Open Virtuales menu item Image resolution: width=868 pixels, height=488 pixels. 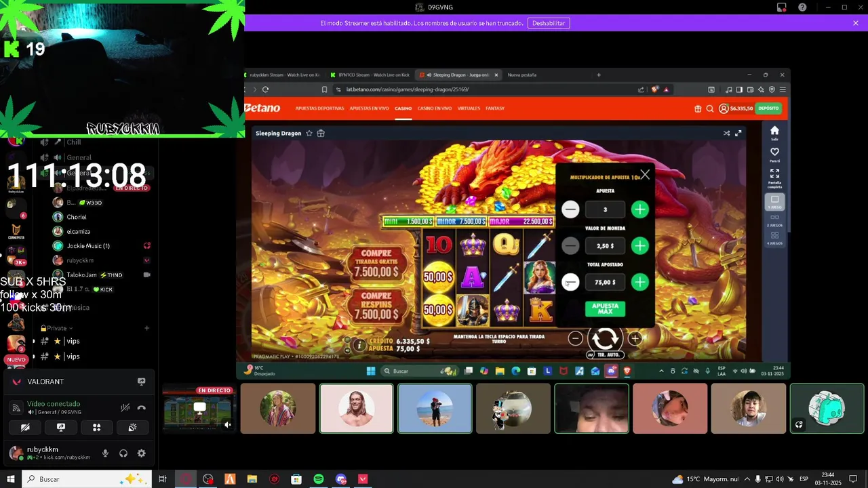coord(469,108)
